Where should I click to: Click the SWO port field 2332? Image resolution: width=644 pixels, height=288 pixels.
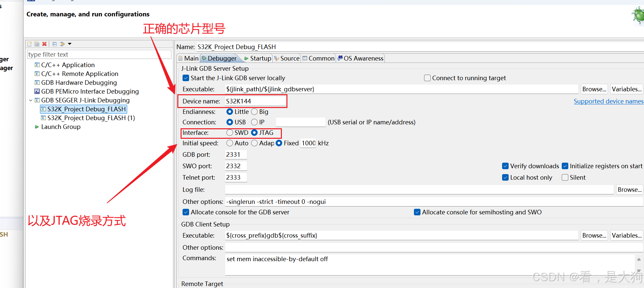(236, 166)
